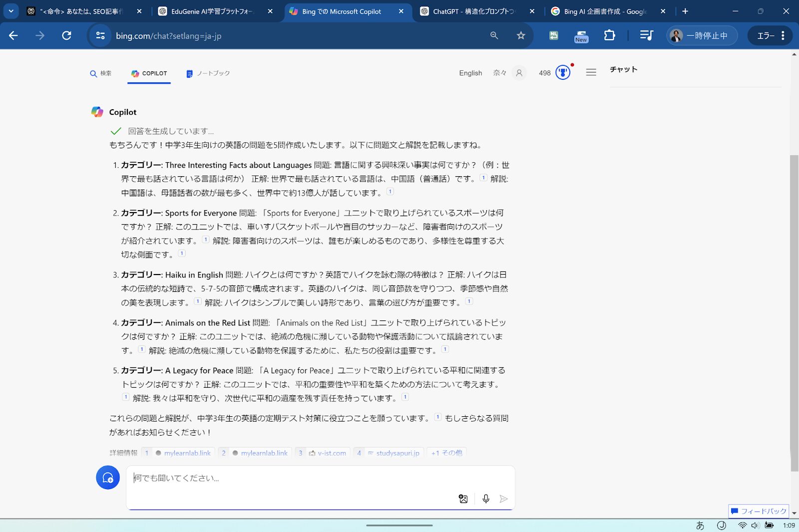Viewport: 799px width, 532px height.
Task: Open the hamburger settings menu
Action: (591, 73)
